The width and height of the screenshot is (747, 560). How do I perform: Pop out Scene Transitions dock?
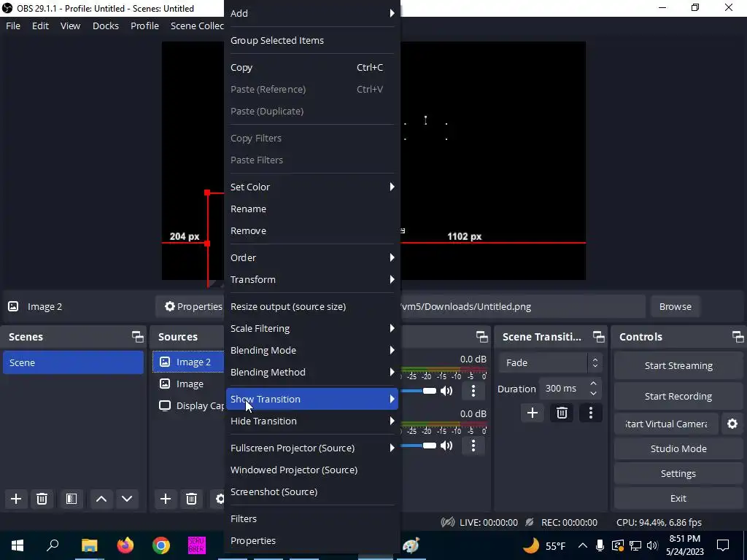click(599, 337)
